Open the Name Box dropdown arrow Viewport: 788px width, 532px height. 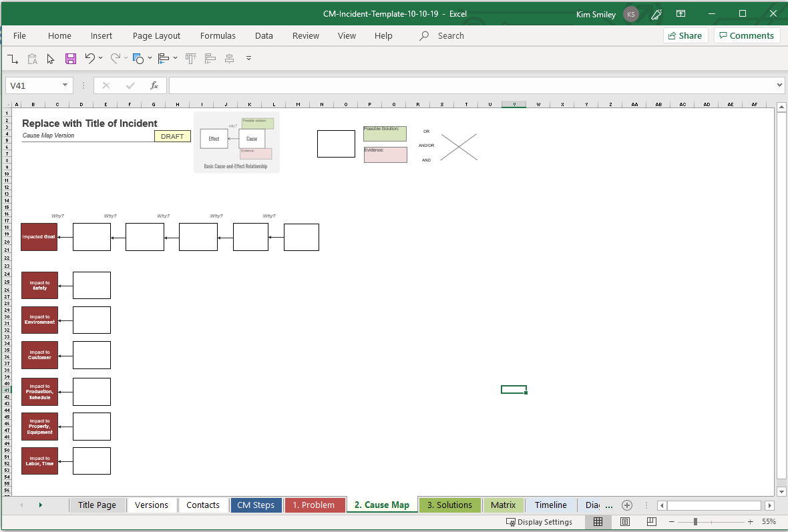point(64,85)
